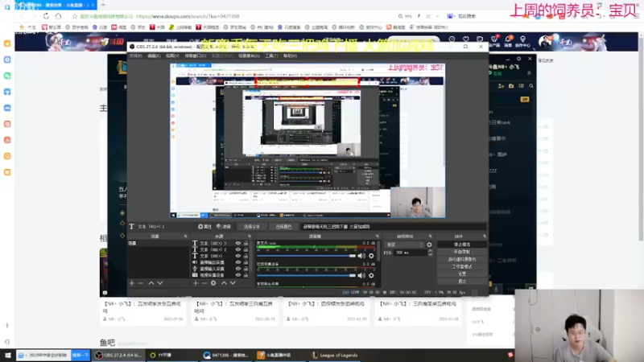
Task: Move the selected source up in the Sources list
Action: (224, 283)
